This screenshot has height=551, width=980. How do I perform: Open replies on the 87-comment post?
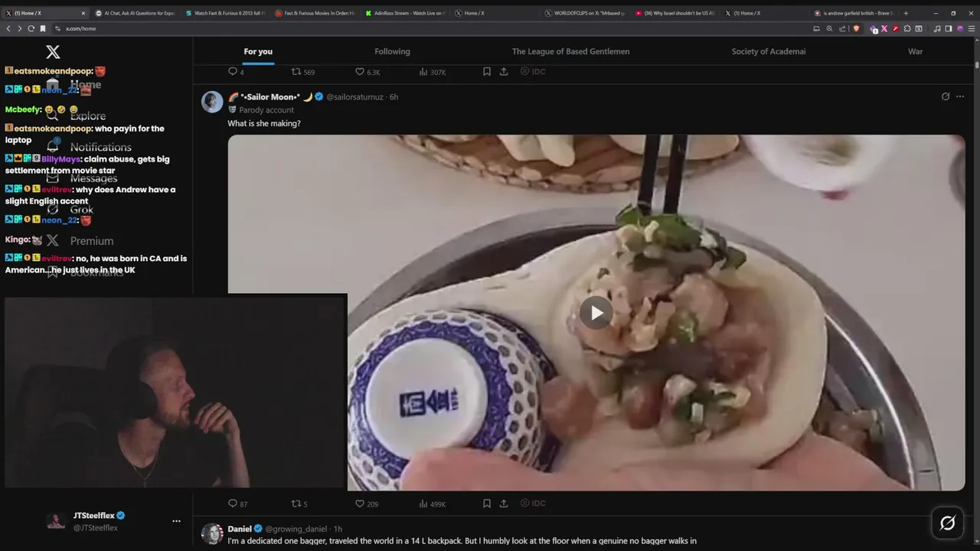click(237, 504)
